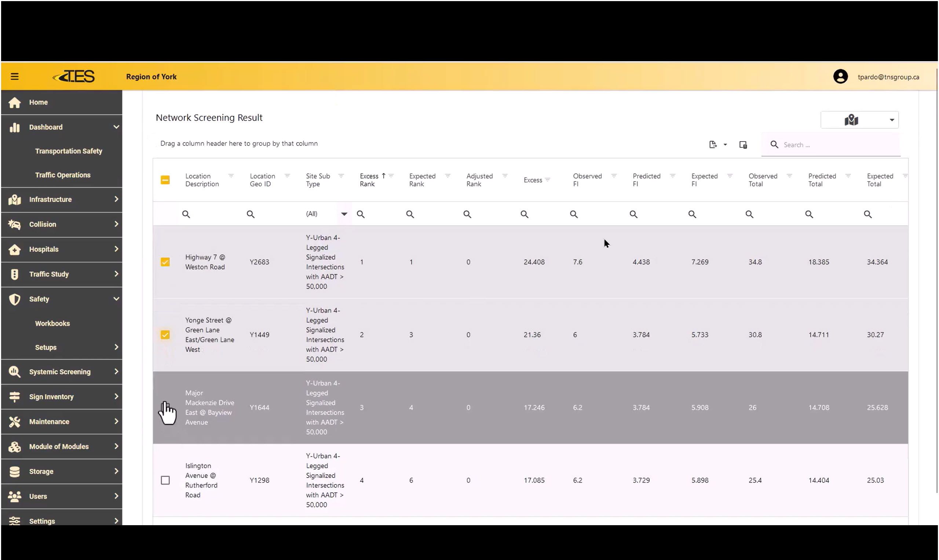This screenshot has width=939, height=560.
Task: Open Transportation Safety dashboard item
Action: click(68, 151)
